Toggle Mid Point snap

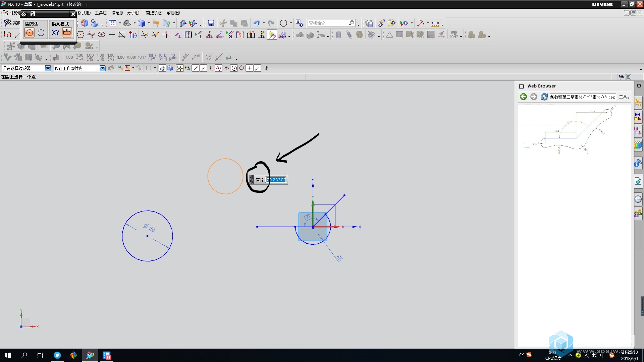(x=203, y=68)
